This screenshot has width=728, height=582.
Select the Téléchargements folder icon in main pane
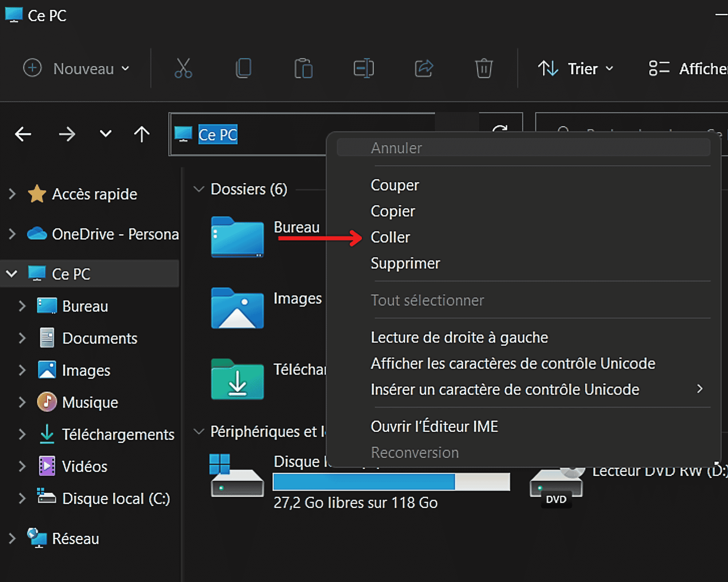237,379
